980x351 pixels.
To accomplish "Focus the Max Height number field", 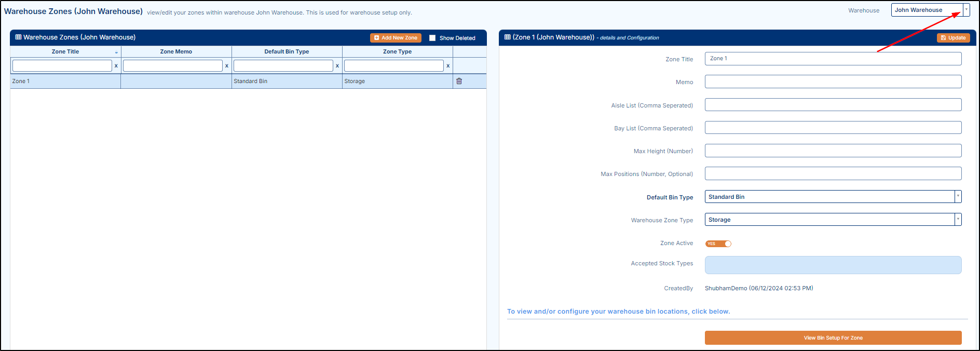I will (x=833, y=151).
